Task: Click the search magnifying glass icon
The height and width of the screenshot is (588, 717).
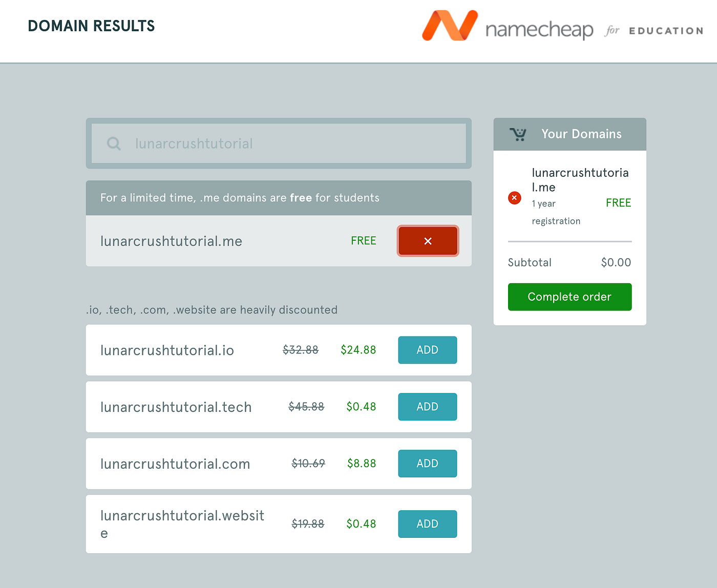Action: (x=113, y=143)
